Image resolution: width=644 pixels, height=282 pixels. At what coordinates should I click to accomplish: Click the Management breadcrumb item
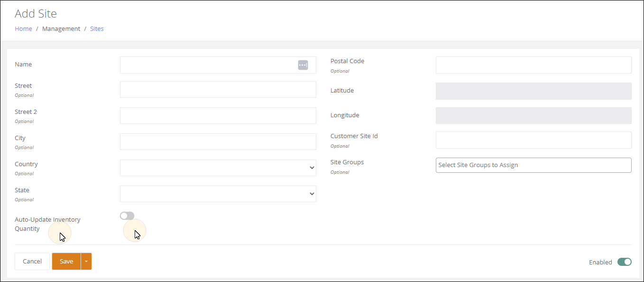[61, 28]
